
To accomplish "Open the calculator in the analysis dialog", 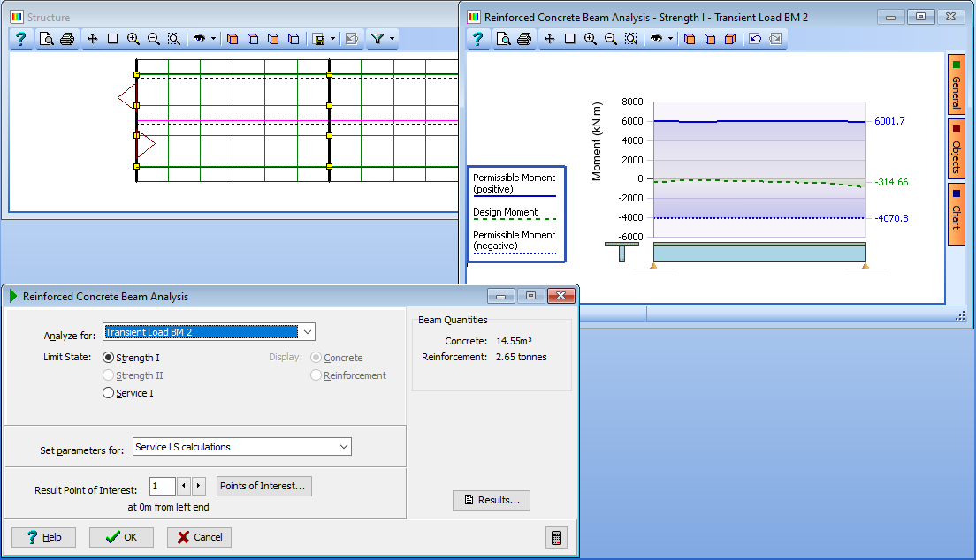I will 556,536.
